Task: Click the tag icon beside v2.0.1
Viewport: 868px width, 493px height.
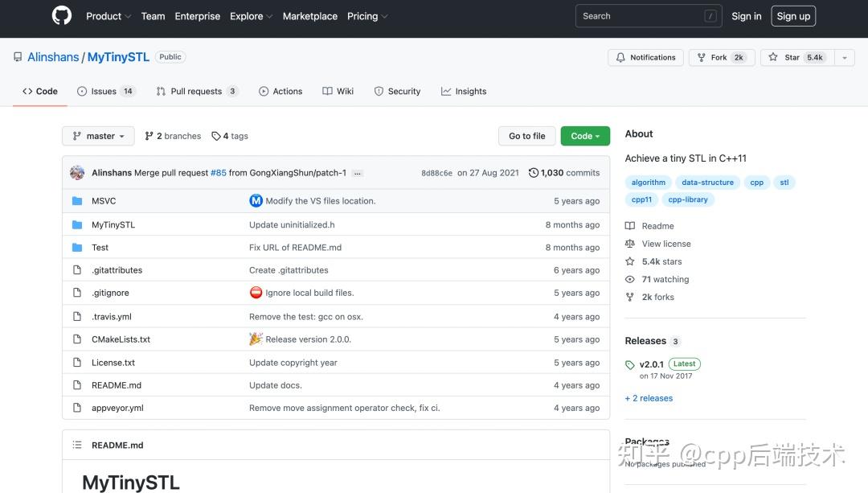Action: tap(630, 365)
